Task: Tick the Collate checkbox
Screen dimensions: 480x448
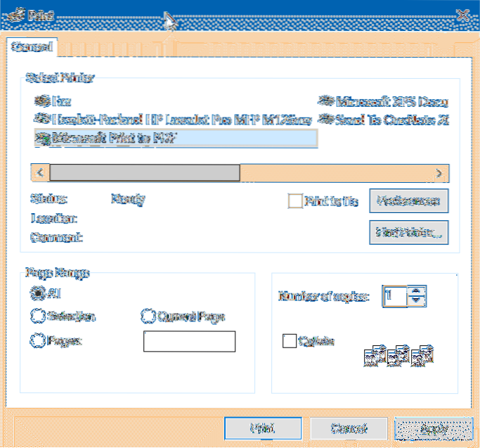Action: [x=289, y=341]
